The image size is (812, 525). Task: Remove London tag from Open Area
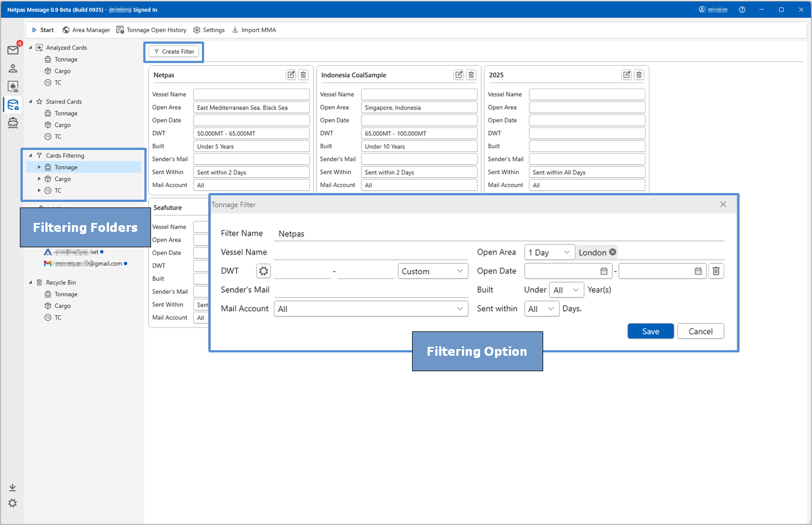[x=612, y=252]
